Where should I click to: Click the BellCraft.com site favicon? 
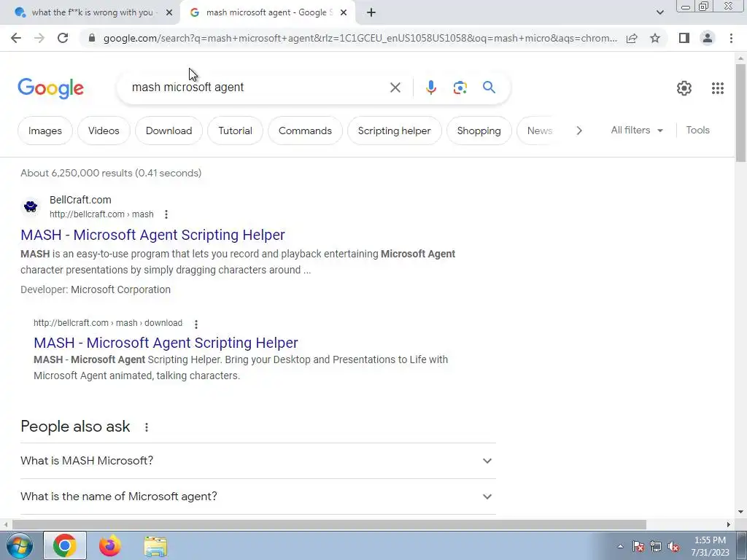coord(31,206)
